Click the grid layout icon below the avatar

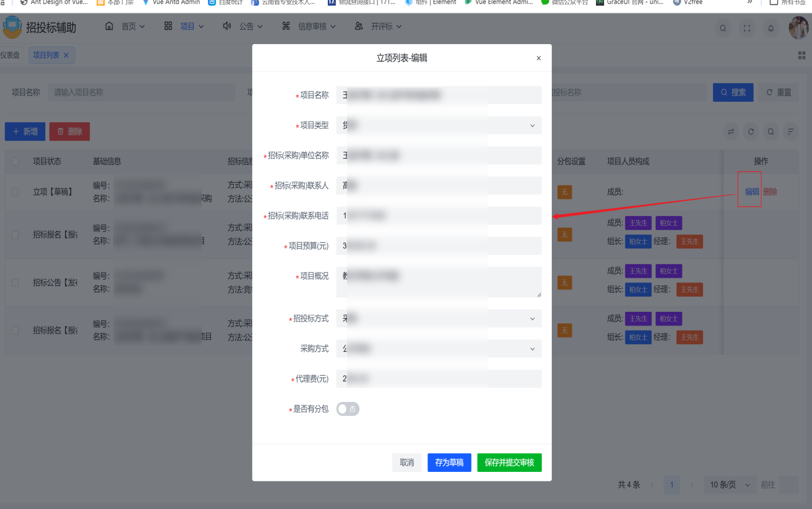tap(801, 55)
